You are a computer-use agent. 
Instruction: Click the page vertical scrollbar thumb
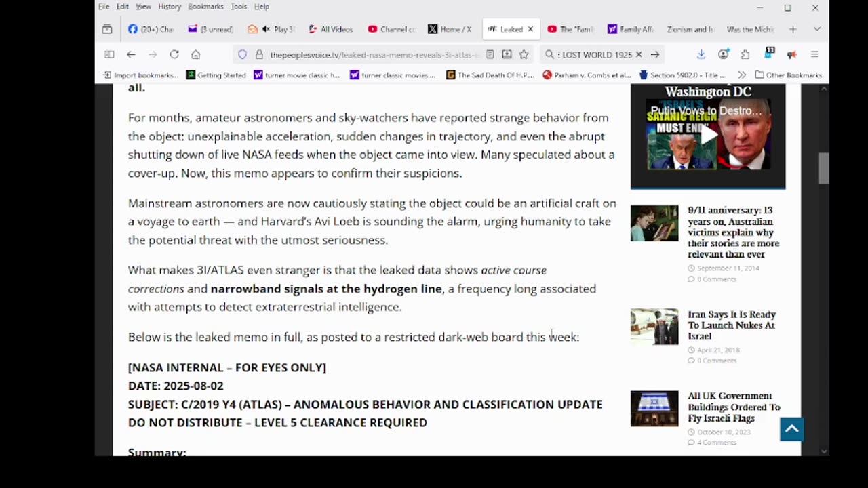(824, 168)
